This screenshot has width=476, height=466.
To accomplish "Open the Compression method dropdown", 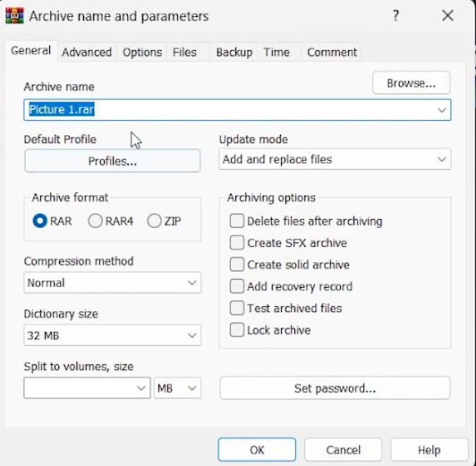I will [113, 283].
